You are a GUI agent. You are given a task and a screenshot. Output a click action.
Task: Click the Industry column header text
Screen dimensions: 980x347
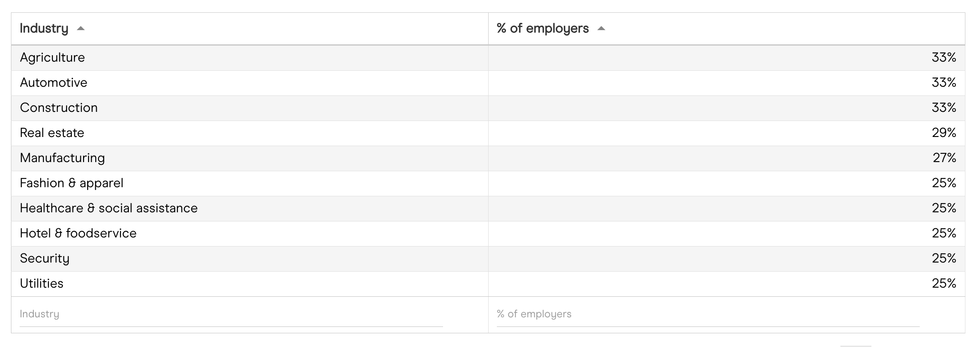point(44,28)
